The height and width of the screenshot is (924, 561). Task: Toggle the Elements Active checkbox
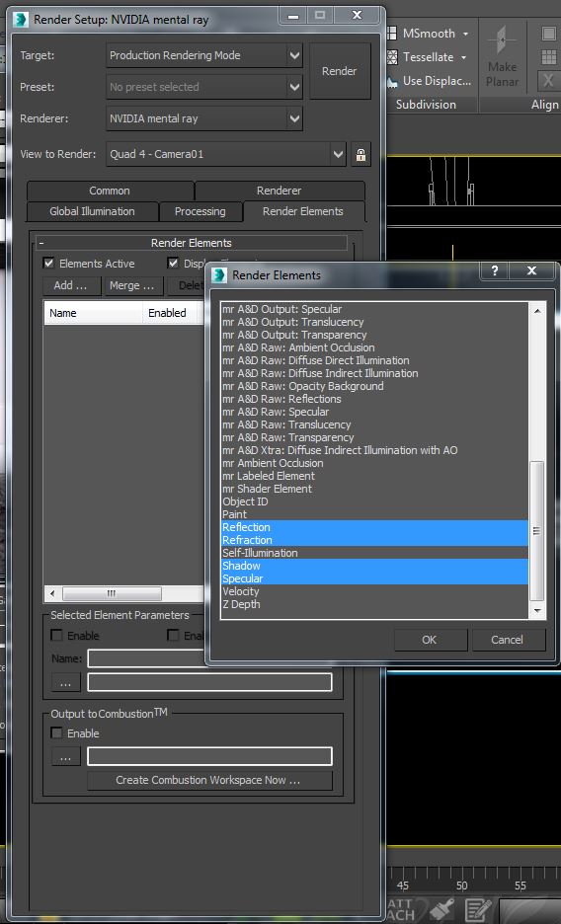[x=49, y=263]
